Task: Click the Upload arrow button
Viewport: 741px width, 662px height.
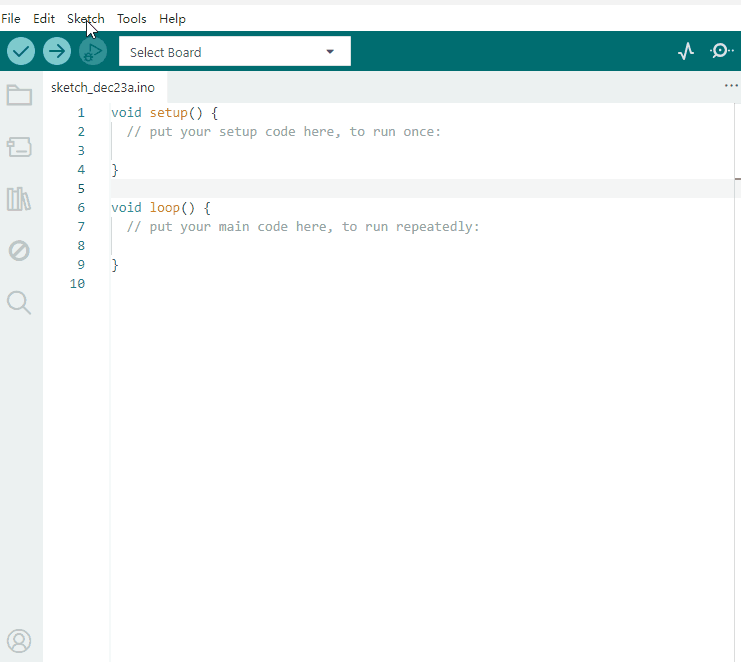Action: (x=57, y=51)
